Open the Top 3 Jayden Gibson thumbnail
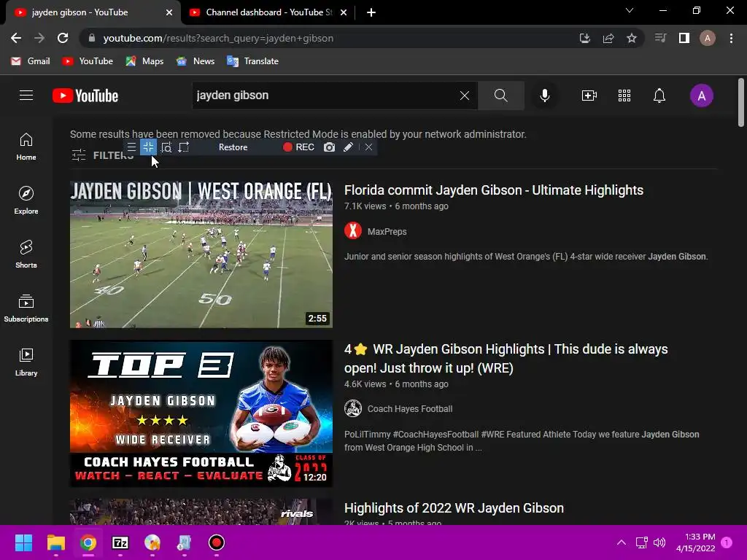The width and height of the screenshot is (747, 560). (x=201, y=413)
